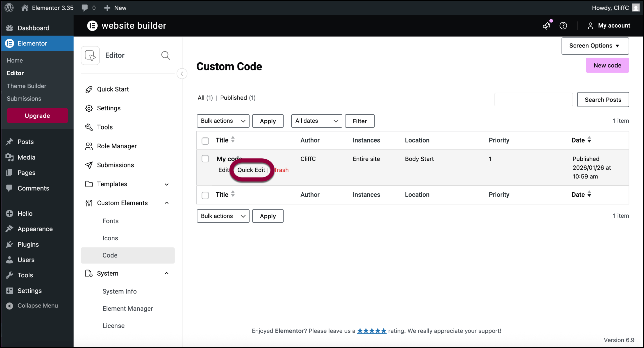The width and height of the screenshot is (644, 348).
Task: Click the search magnifier icon in Editor panel
Action: pos(166,55)
